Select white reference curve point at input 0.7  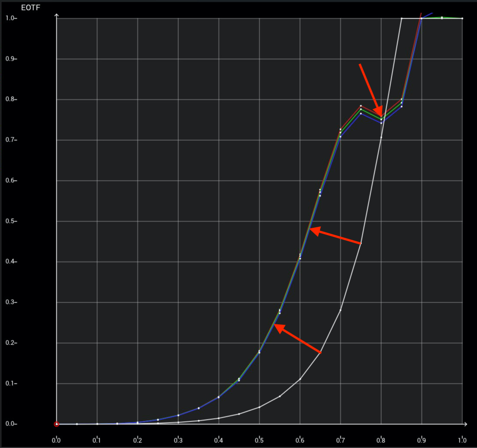[340, 310]
